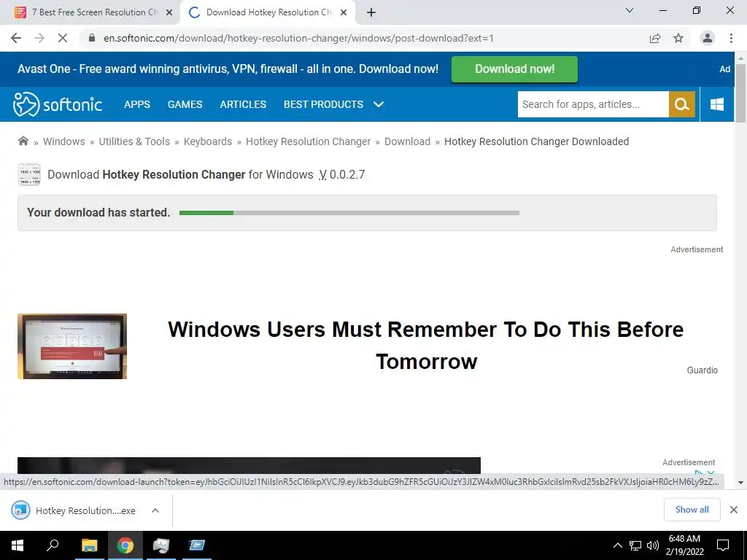Open the downloaded Hotkey Resolution....exe file
This screenshot has width=747, height=560.
point(74,510)
